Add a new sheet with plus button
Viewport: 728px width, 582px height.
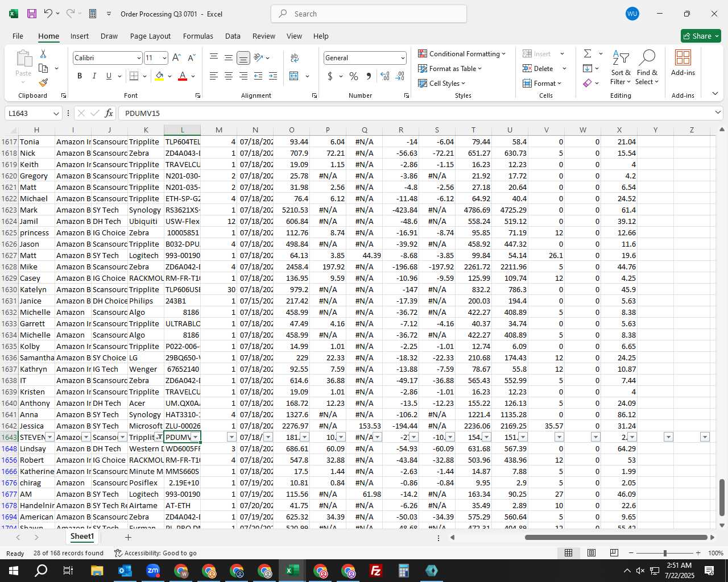click(x=128, y=537)
